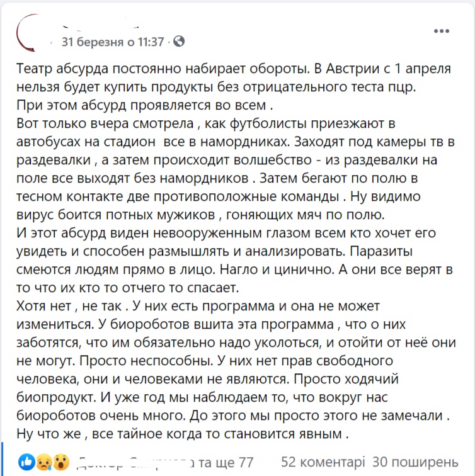Show reactors list 'та ще 77'
Viewport: 475px width, 476px height.
click(227, 462)
